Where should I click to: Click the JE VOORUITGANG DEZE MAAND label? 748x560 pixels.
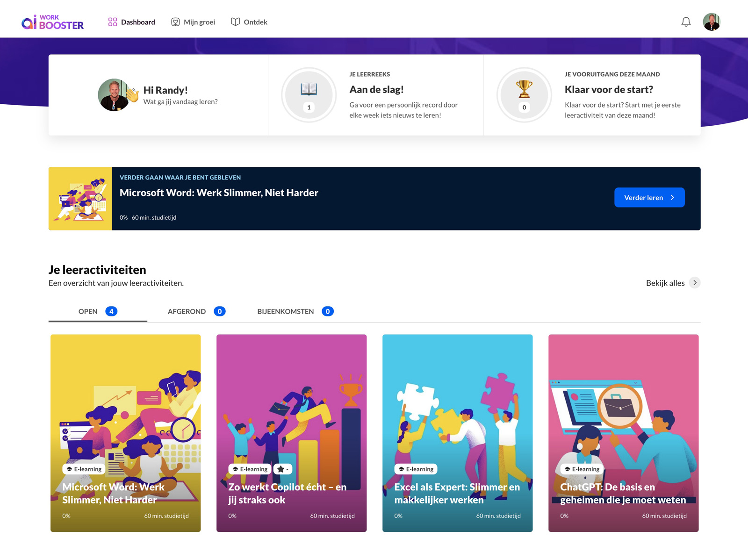(612, 74)
